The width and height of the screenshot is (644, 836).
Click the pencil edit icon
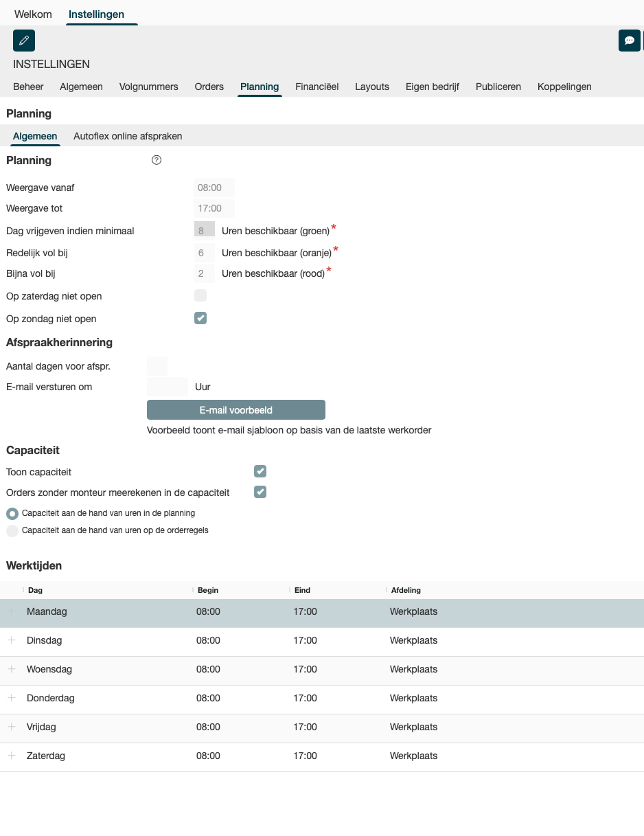coord(24,41)
